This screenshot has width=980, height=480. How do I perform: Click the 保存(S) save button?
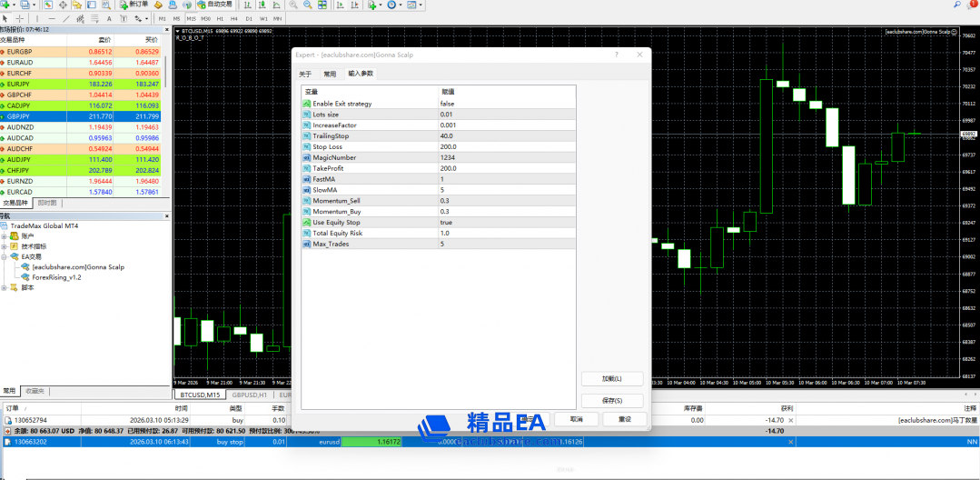pos(611,400)
